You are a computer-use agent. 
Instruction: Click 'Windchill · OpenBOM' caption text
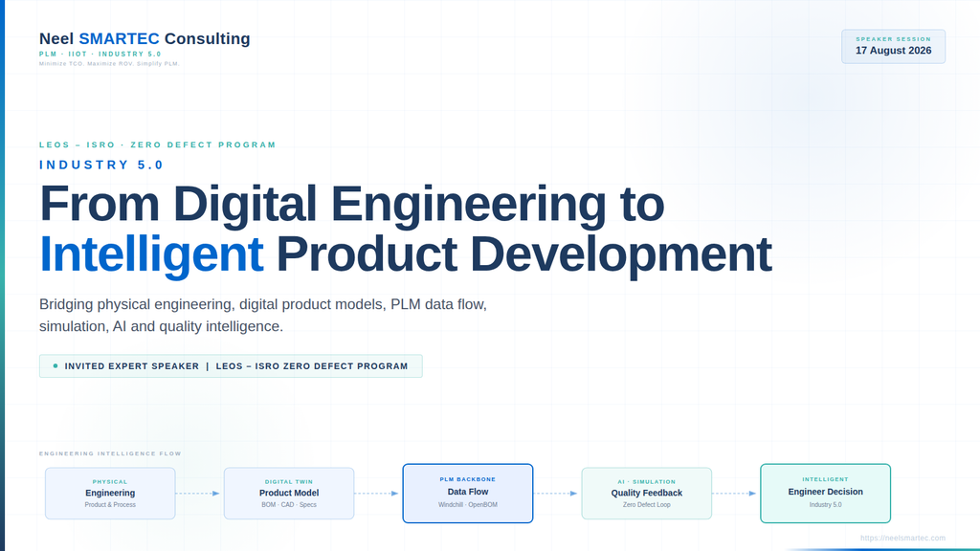point(467,505)
